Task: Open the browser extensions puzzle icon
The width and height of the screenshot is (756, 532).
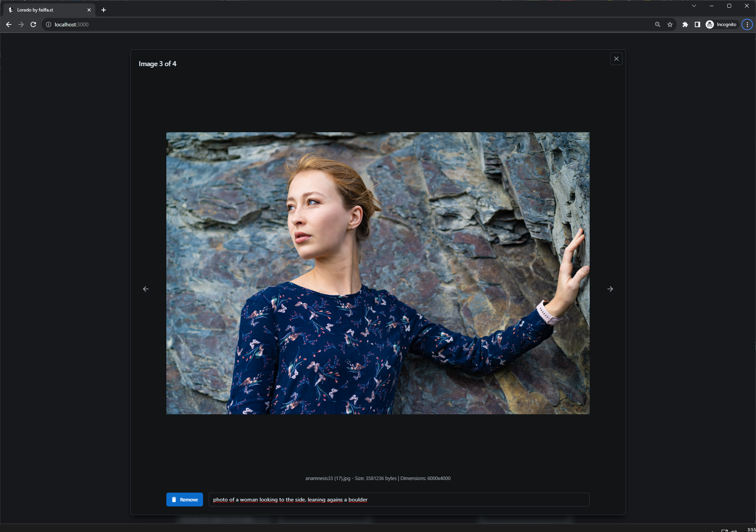Action: coord(685,24)
